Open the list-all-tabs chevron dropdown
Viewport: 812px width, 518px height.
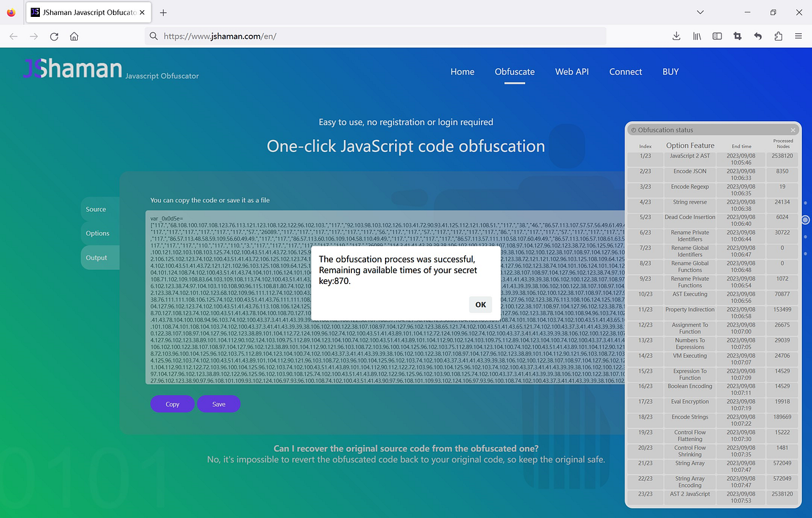[700, 11]
